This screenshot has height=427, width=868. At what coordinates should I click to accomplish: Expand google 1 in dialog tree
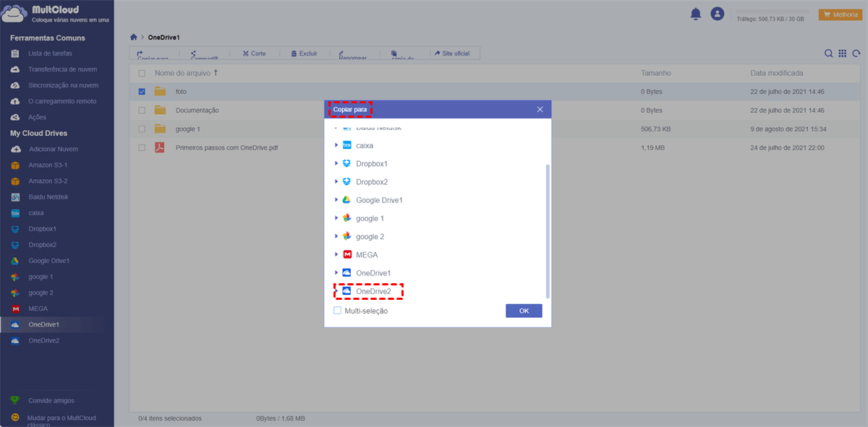tap(336, 217)
